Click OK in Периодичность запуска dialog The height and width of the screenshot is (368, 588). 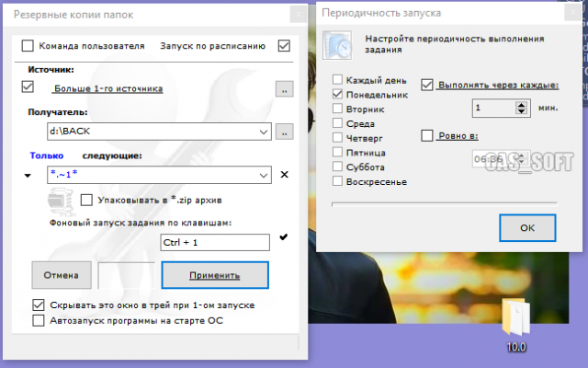coord(527,228)
